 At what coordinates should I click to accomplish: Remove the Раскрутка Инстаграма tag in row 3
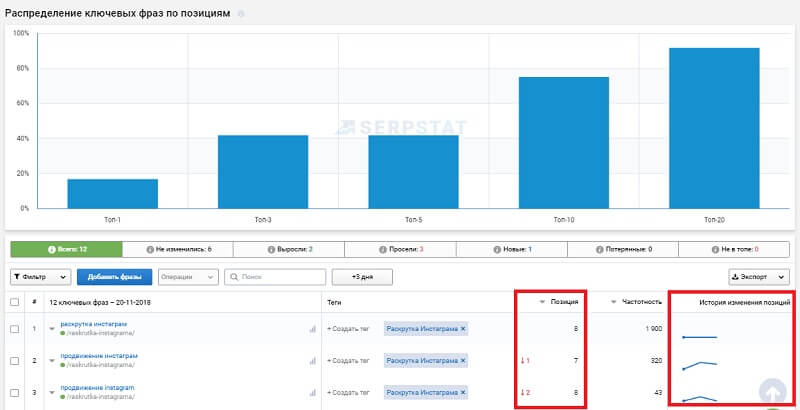[463, 392]
